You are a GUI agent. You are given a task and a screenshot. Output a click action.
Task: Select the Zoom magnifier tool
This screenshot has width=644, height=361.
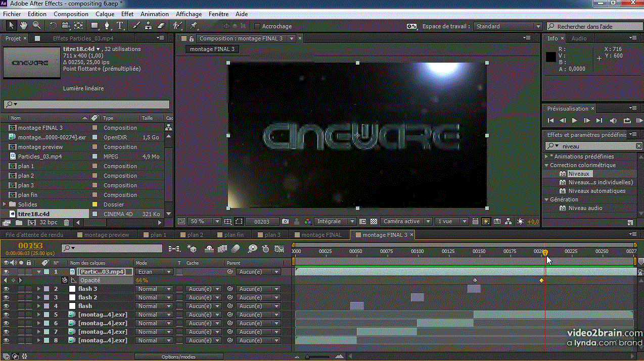(36, 25)
